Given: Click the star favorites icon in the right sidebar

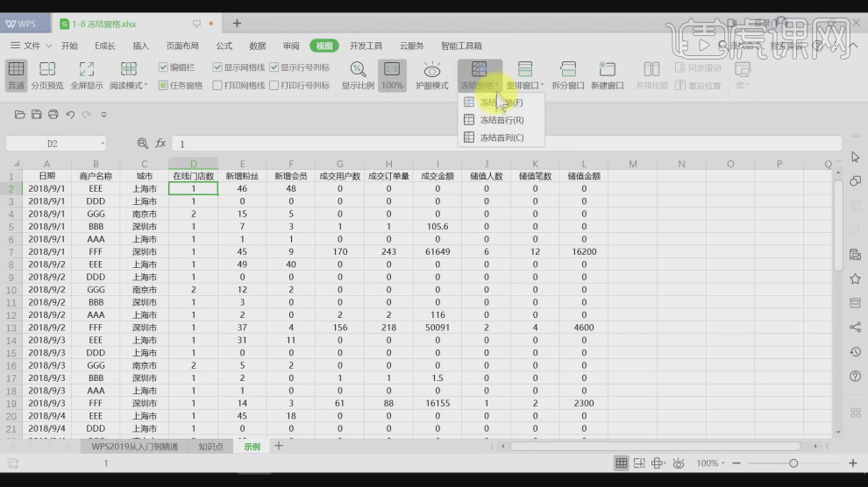Looking at the screenshot, I should tap(855, 279).
